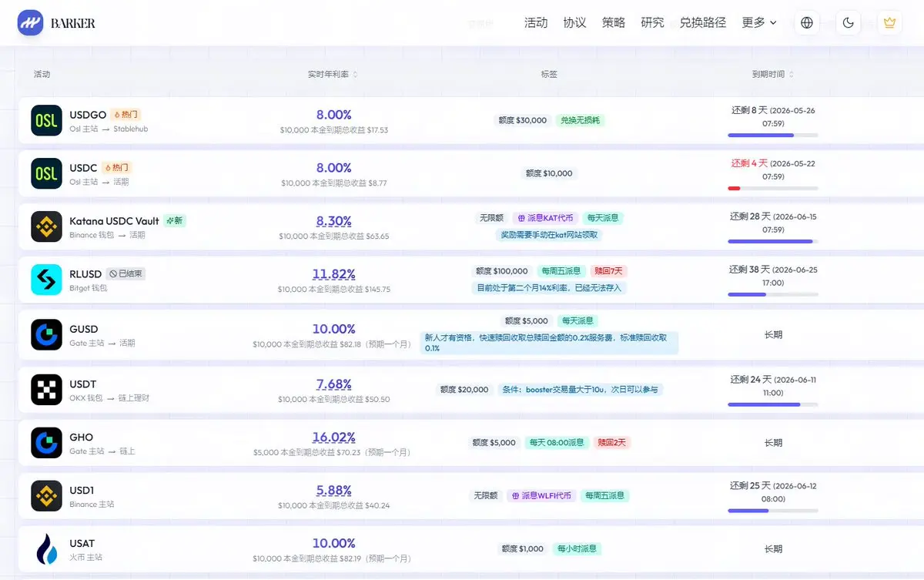The width and height of the screenshot is (924, 580).
Task: Click the red USDC expiry progress bar
Action: pyautogui.click(x=773, y=188)
